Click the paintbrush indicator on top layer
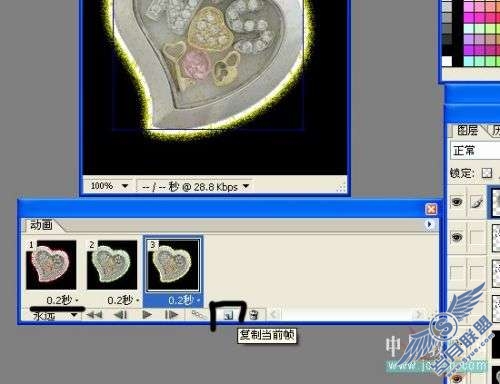The height and width of the screenshot is (384, 500). 477,202
